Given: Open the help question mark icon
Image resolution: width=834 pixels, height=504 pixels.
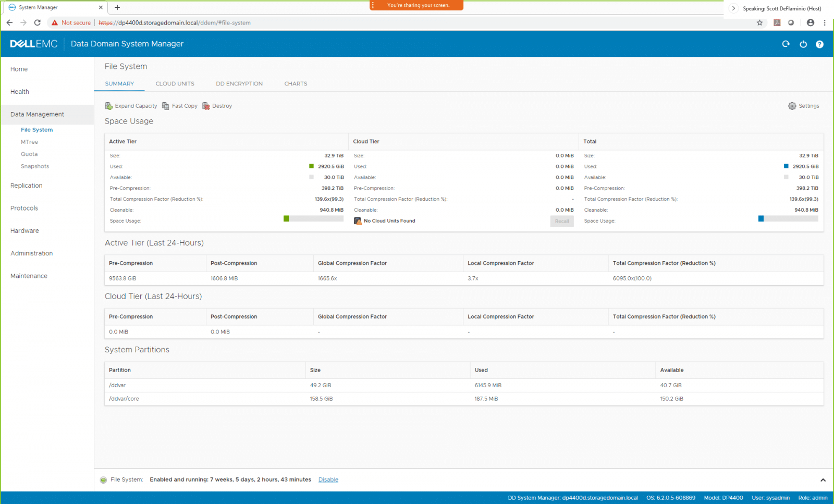Looking at the screenshot, I should [819, 44].
